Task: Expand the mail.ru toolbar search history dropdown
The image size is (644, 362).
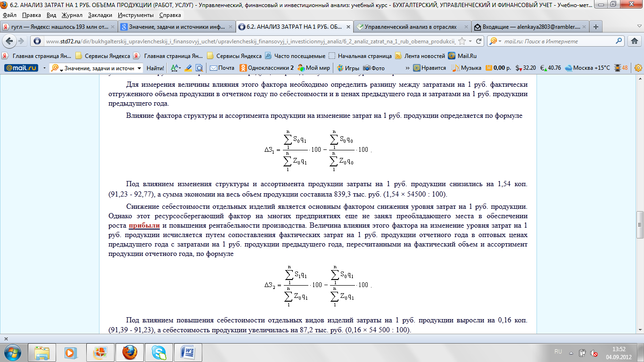Action: [140, 68]
